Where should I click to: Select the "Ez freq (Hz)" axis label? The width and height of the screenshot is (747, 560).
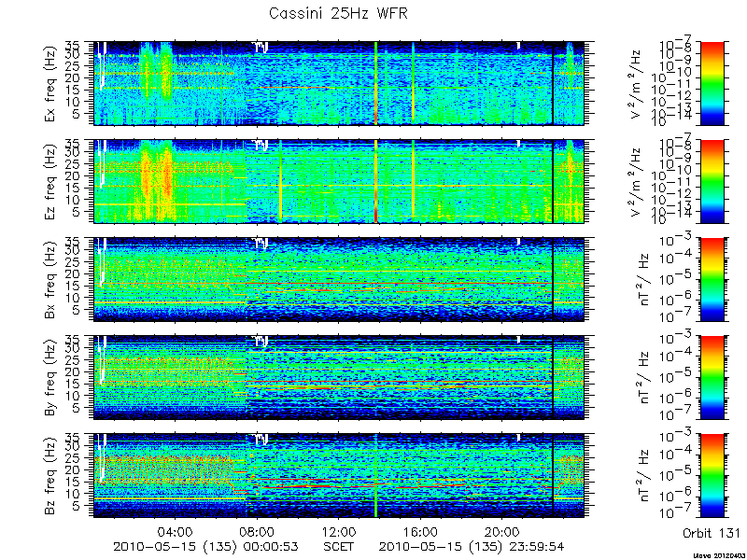pos(51,182)
